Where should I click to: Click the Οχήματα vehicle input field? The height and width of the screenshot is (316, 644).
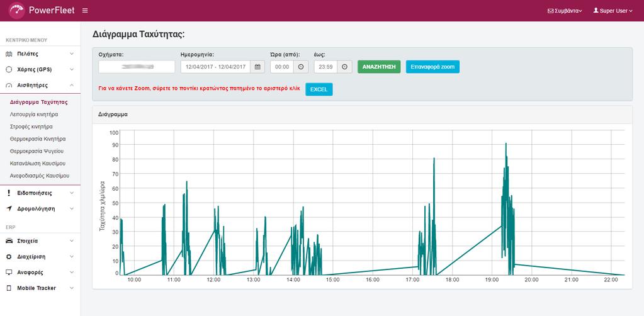click(137, 67)
